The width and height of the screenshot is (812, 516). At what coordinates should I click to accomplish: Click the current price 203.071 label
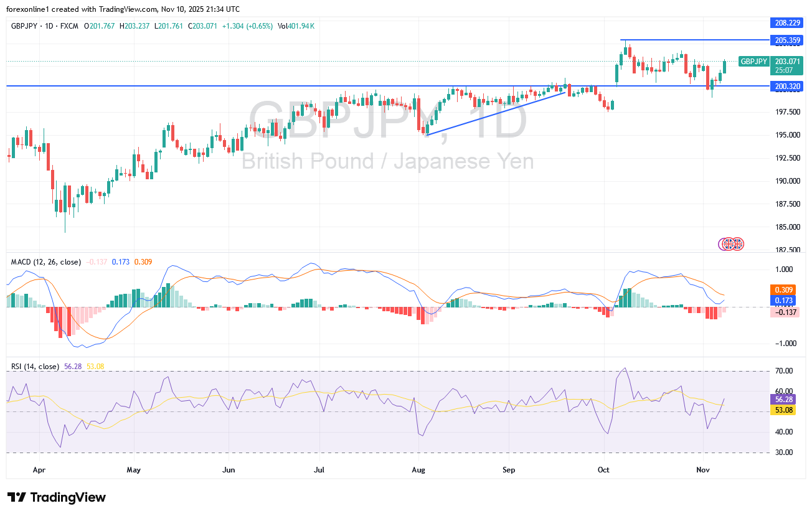pyautogui.click(x=788, y=61)
